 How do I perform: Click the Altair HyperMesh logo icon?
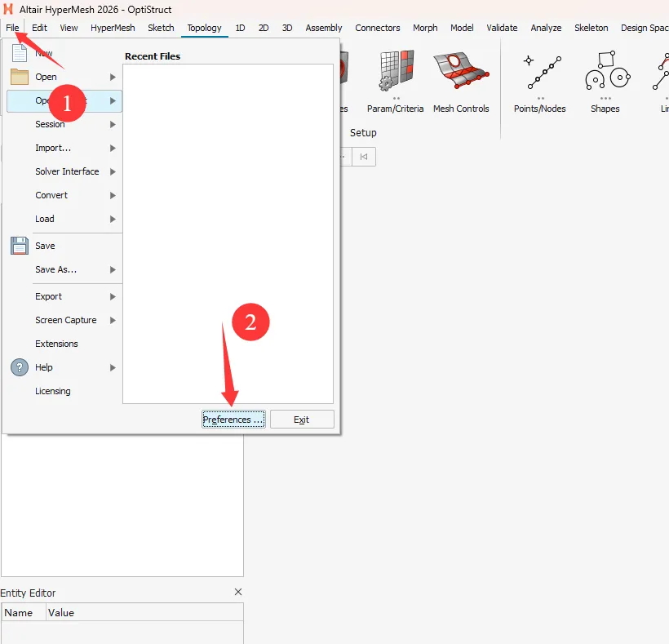[8, 9]
